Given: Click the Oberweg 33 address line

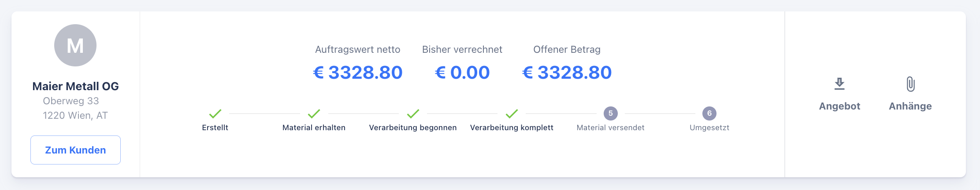Looking at the screenshot, I should tap(71, 101).
